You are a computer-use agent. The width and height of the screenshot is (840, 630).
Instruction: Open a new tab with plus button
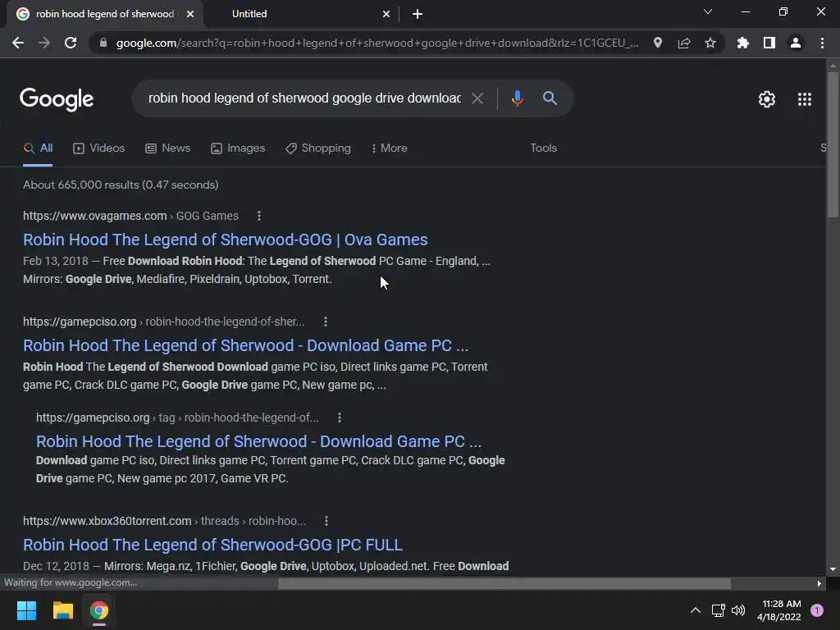pyautogui.click(x=418, y=14)
